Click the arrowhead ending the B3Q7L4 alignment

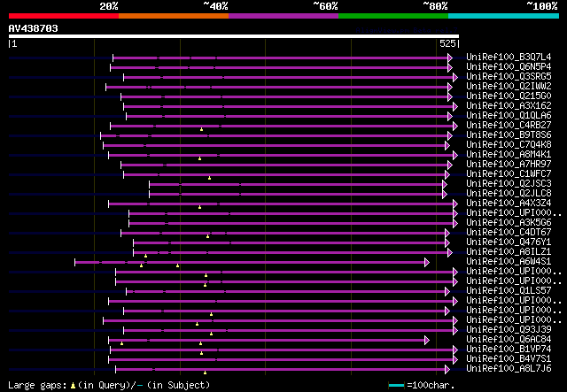[450, 58]
